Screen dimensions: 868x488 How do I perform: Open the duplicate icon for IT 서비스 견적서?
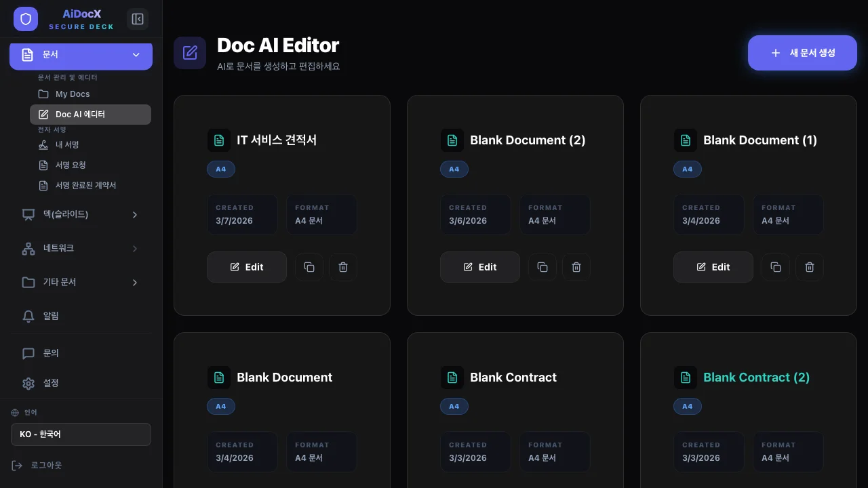pyautogui.click(x=309, y=267)
